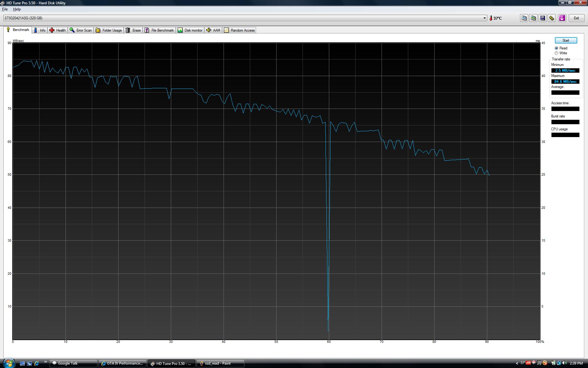The image size is (588, 368).
Task: Click the empty Average value field
Action: pyautogui.click(x=565, y=93)
